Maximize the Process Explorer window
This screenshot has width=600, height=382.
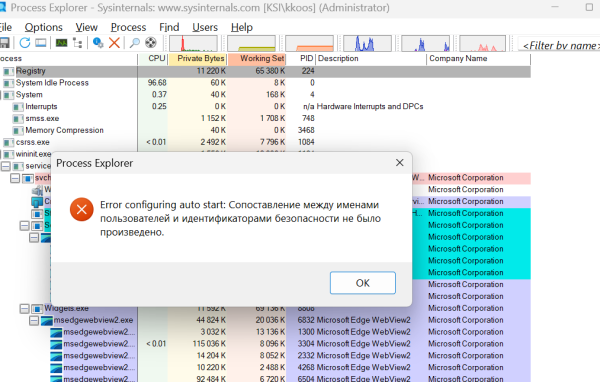click(589, 7)
